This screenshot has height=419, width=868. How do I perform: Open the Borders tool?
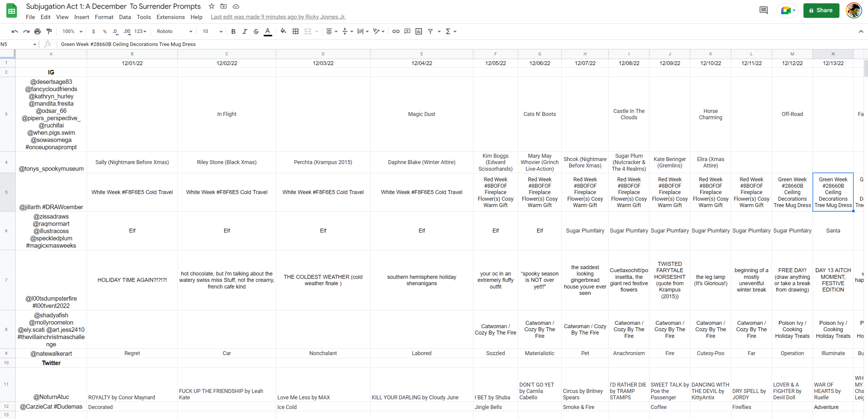296,31
